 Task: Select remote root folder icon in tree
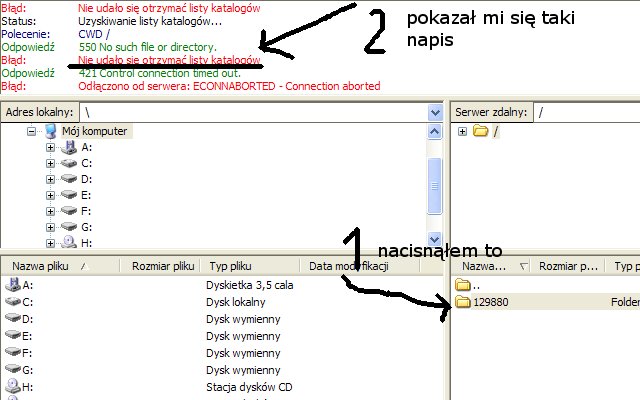(x=480, y=131)
